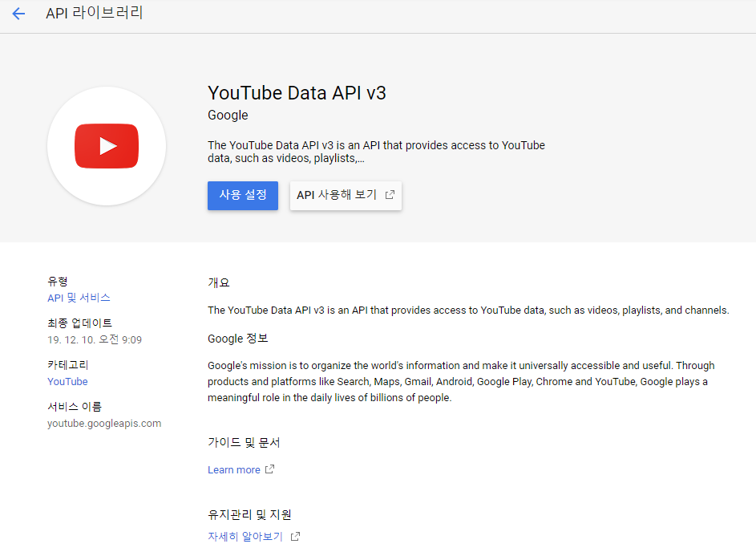756x548 pixels.
Task: Click the 최종 업데이트 label
Action: 79,323
